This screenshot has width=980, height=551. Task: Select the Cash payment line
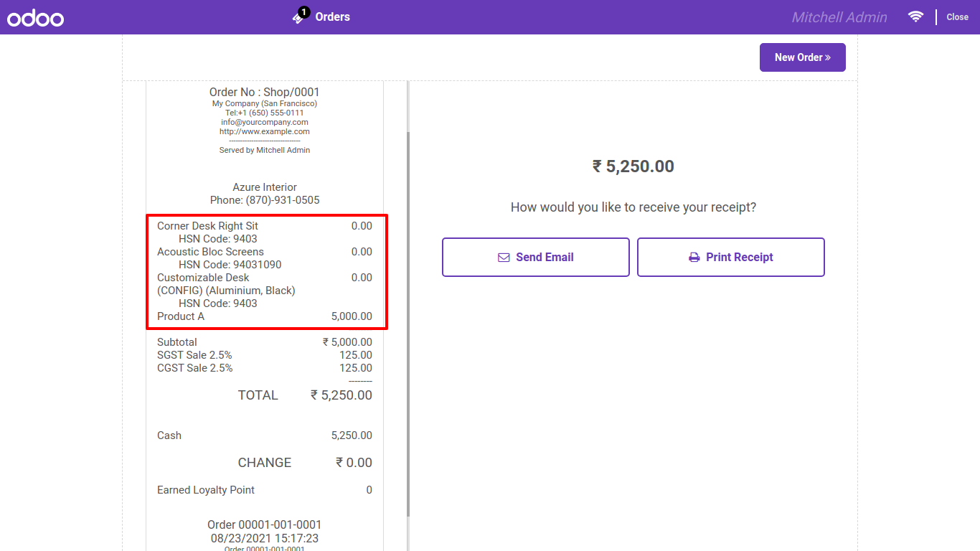point(265,435)
